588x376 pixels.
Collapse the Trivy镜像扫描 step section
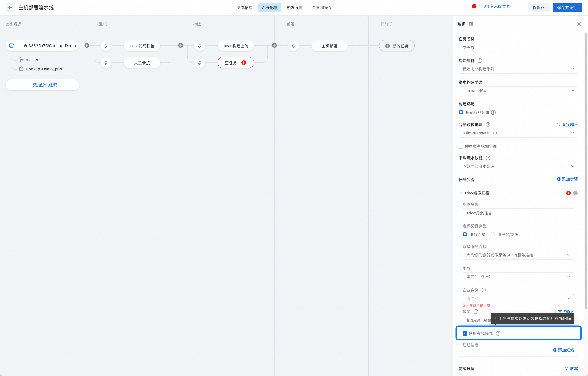pos(461,193)
